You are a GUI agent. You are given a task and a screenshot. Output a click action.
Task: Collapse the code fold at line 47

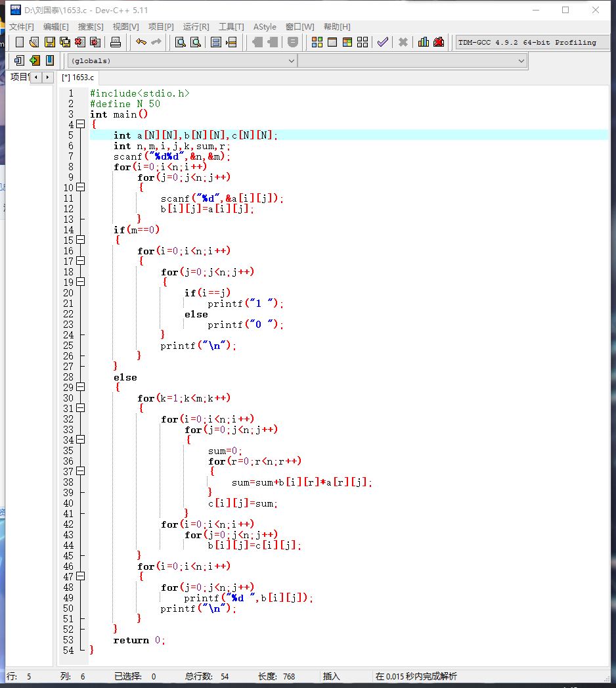click(81, 576)
